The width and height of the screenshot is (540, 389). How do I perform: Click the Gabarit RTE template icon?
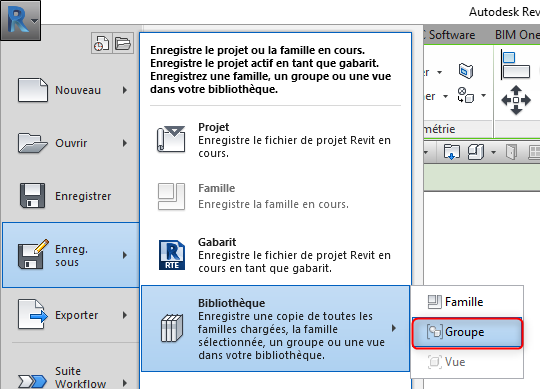click(172, 255)
